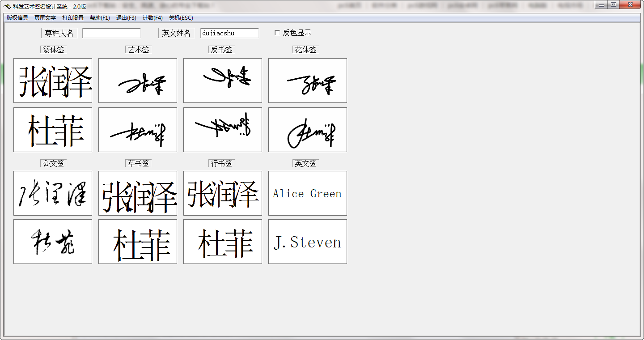The height and width of the screenshot is (340, 644).
Task: Click the Alice Green signature preview
Action: pyautogui.click(x=307, y=193)
